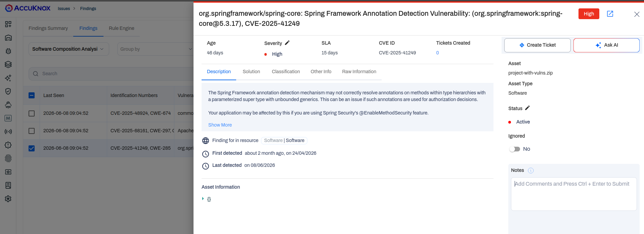Open the Rule Engine tab
This screenshot has height=234, width=644.
click(121, 28)
